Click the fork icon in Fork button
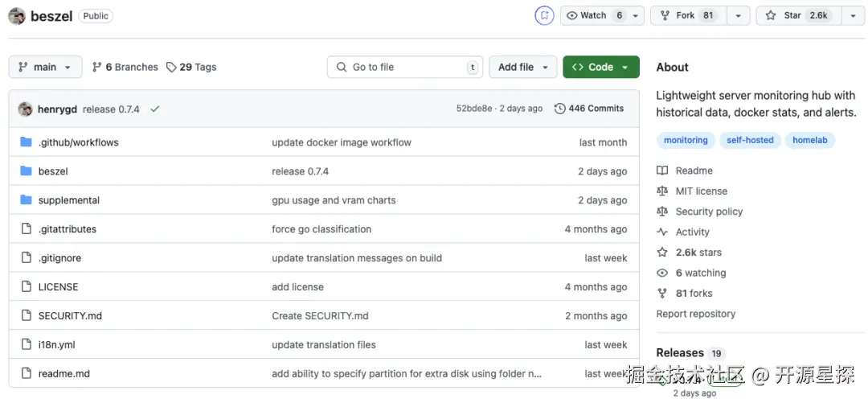 665,15
